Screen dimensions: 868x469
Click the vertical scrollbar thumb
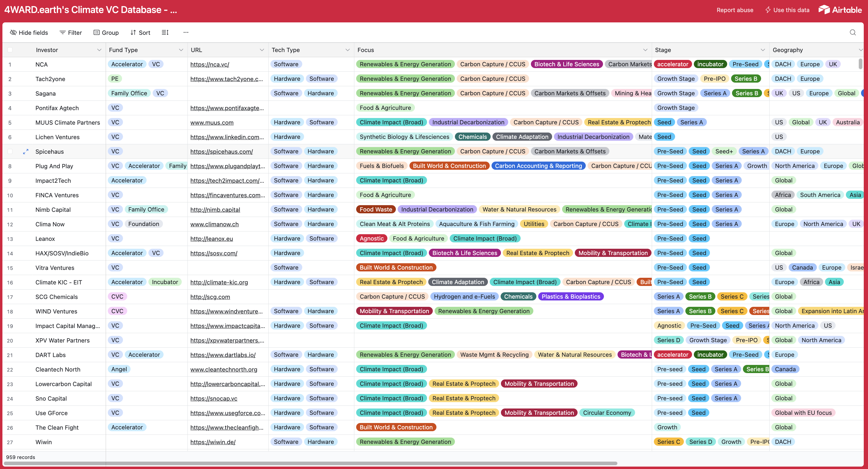[x=860, y=63]
